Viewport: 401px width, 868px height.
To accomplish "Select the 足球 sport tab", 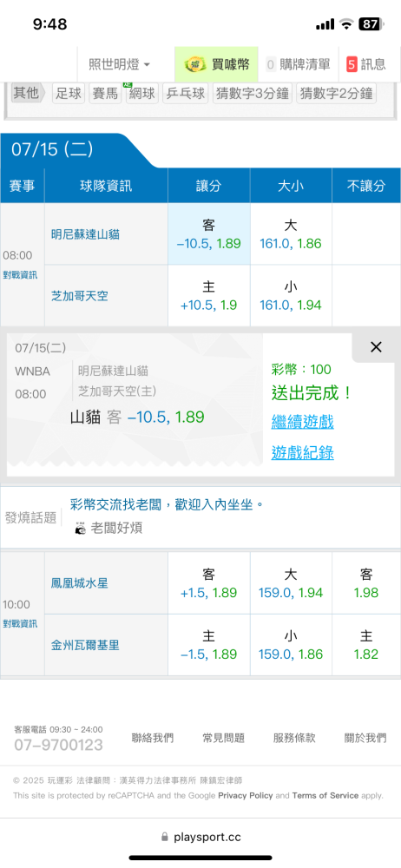I will pos(69,93).
